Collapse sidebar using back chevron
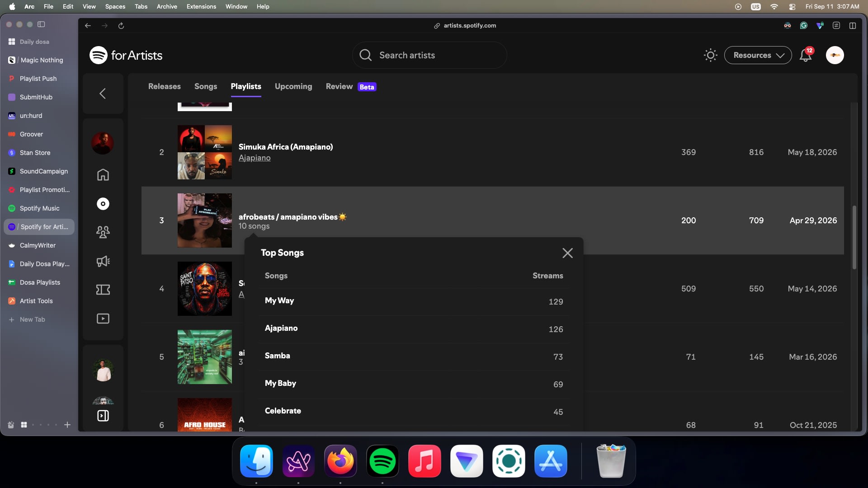868x488 pixels. (x=103, y=94)
